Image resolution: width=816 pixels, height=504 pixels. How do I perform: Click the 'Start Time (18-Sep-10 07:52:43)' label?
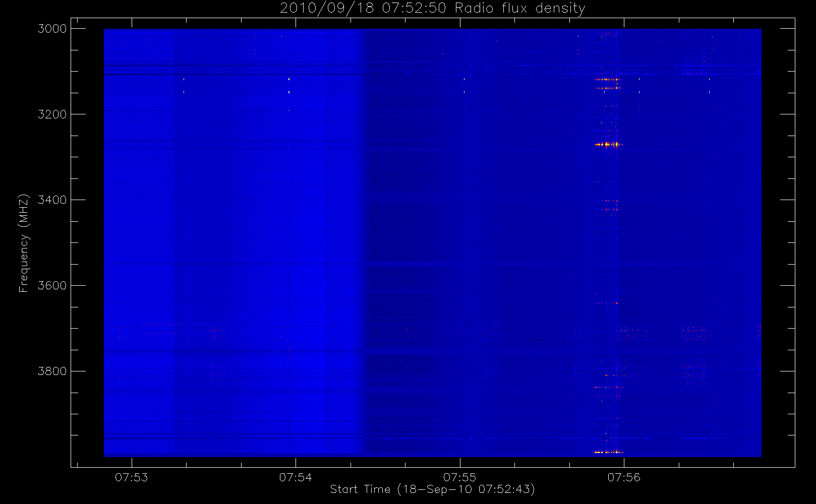tap(432, 489)
